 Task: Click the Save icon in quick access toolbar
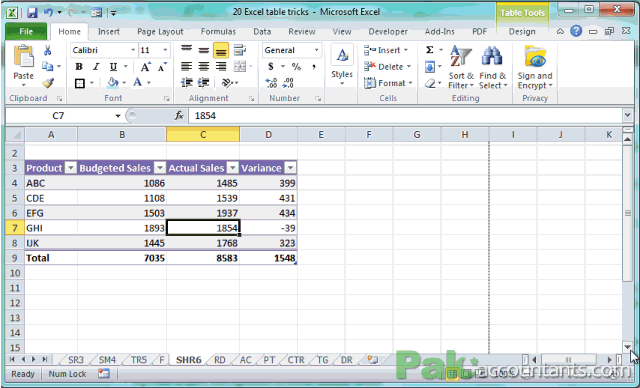pos(32,12)
